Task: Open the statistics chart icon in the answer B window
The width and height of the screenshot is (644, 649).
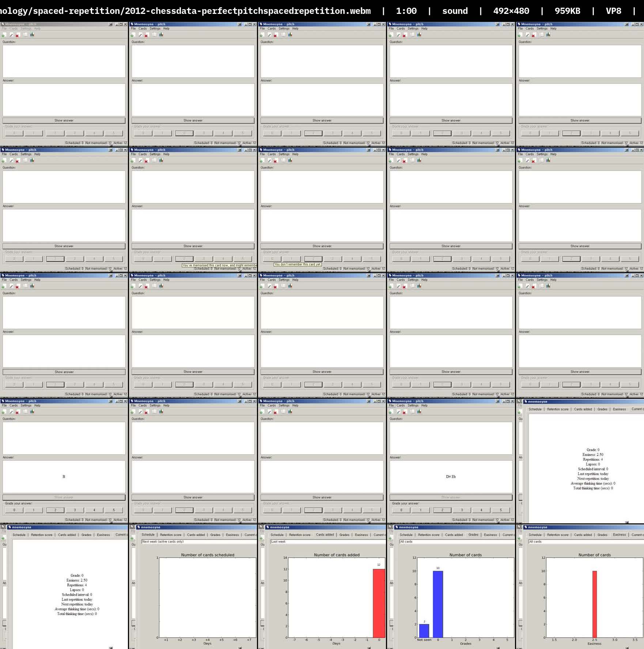Action: [x=32, y=412]
